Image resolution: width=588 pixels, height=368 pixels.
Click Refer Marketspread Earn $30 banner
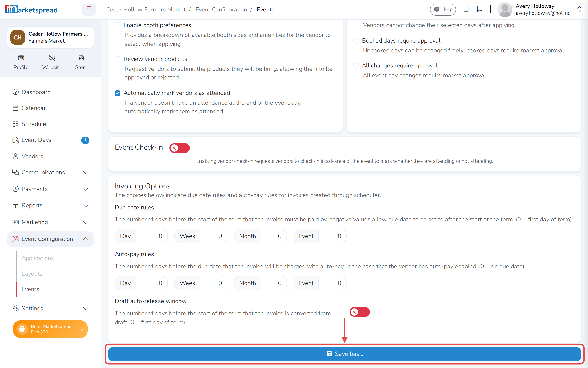(x=50, y=329)
